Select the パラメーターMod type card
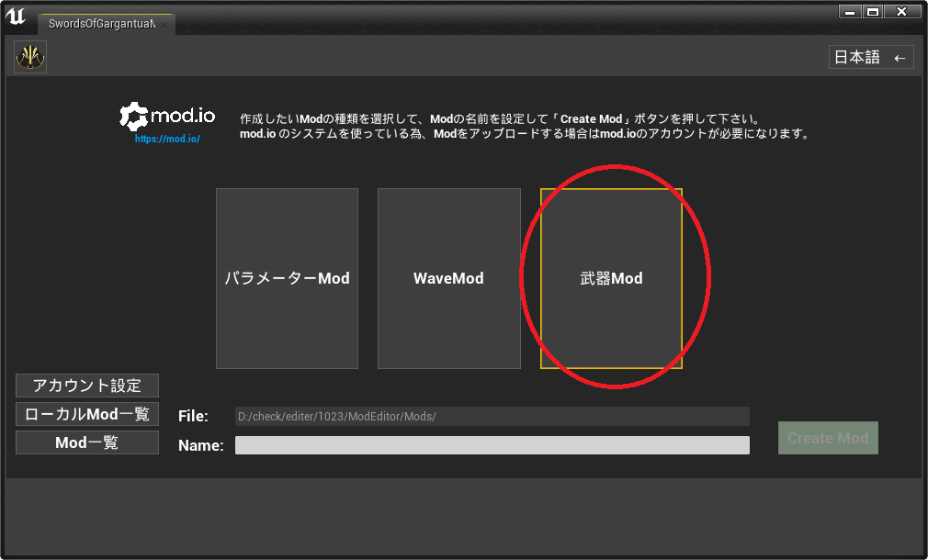 pos(287,278)
